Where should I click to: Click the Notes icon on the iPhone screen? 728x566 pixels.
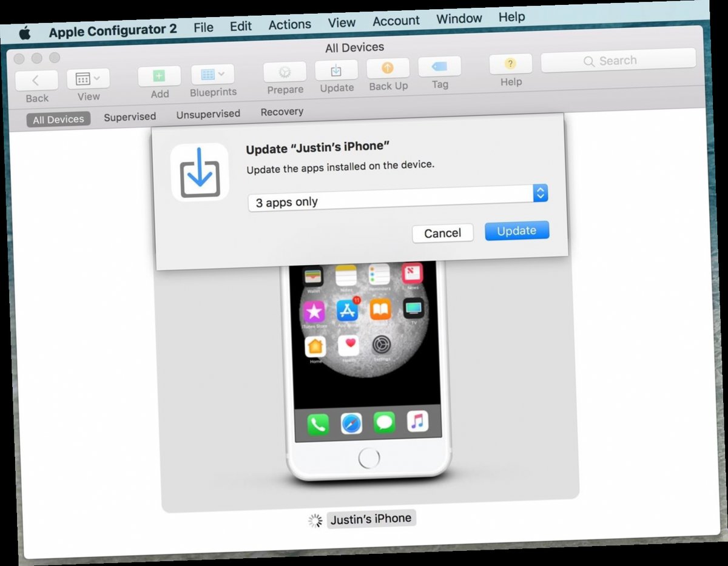pos(346,276)
